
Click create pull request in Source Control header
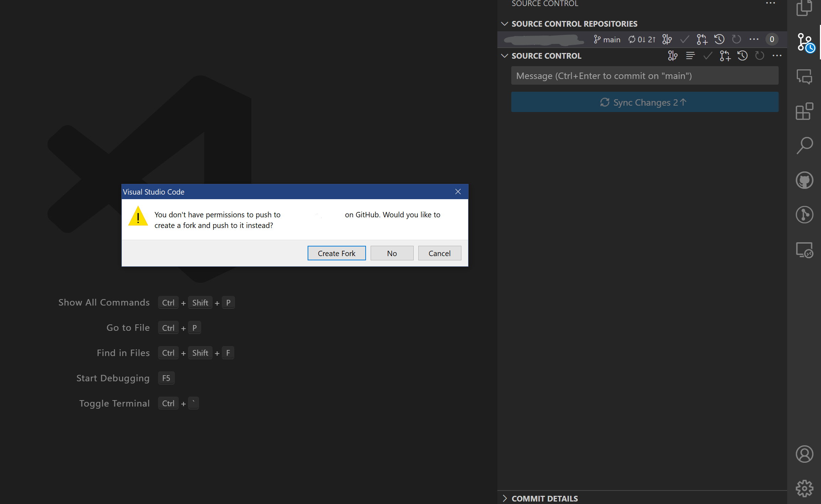[x=725, y=56]
